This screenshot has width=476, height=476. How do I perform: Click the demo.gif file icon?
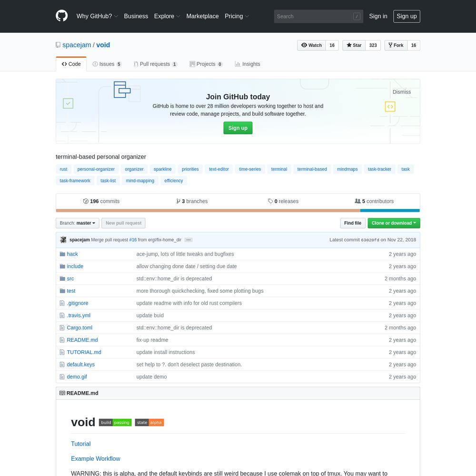coord(62,377)
